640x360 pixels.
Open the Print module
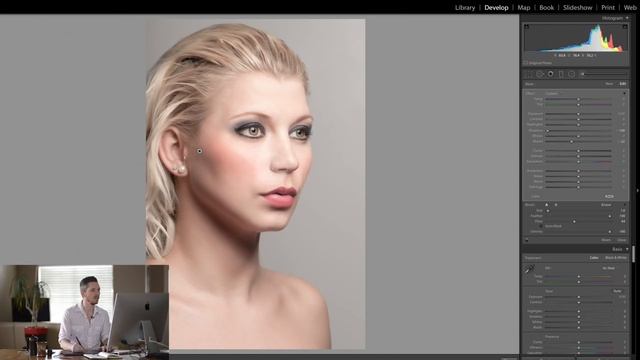(x=608, y=7)
